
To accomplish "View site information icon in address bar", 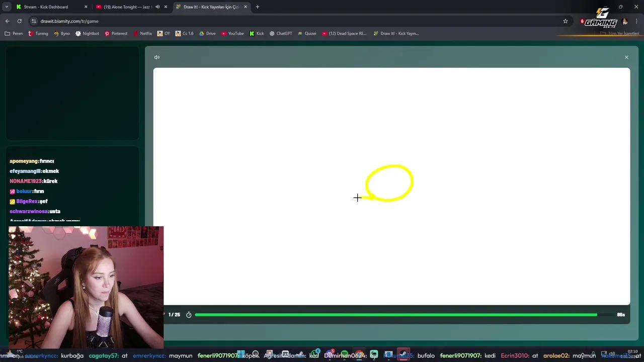I will click(34, 21).
